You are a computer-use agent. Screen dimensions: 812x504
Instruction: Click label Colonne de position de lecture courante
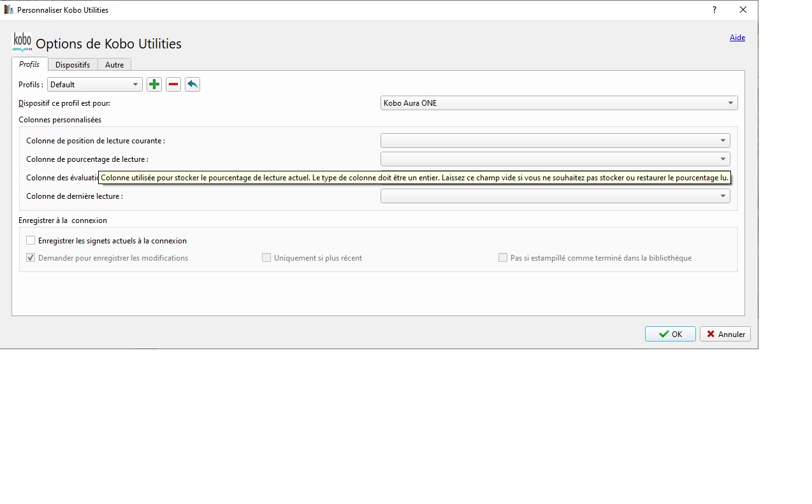tap(96, 141)
